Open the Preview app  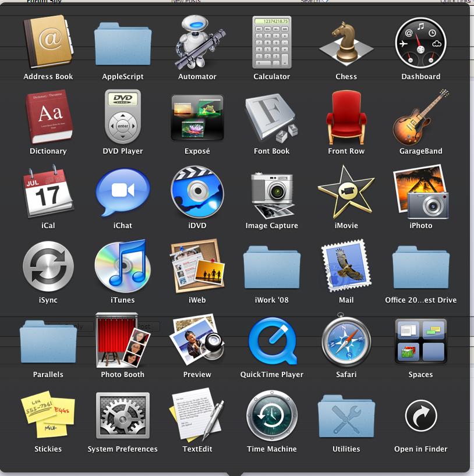197,340
